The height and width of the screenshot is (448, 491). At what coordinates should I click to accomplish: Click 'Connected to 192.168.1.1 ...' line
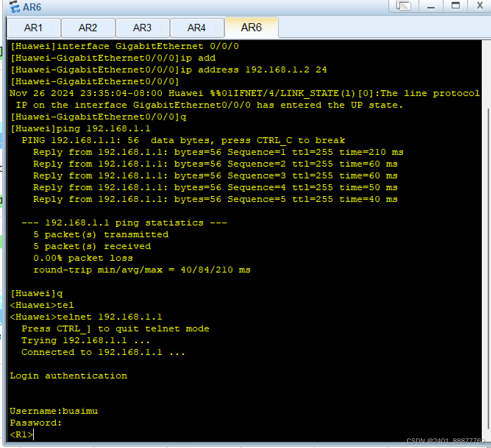[103, 352]
